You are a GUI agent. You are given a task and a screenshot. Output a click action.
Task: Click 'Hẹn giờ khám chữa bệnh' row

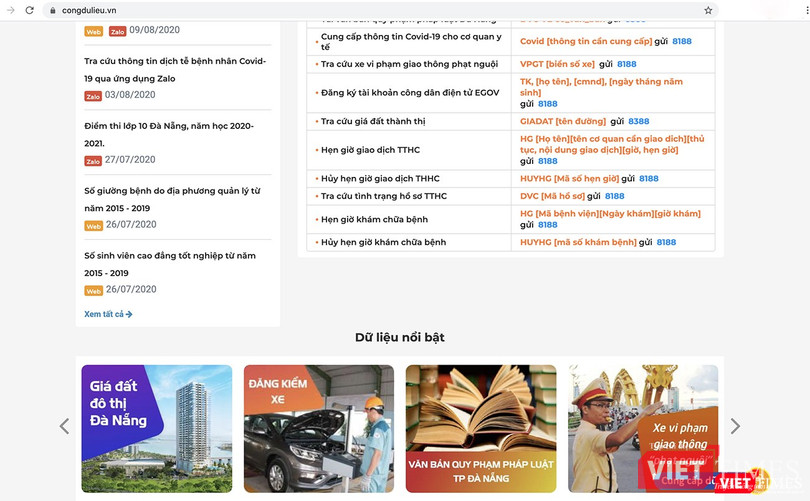(374, 219)
